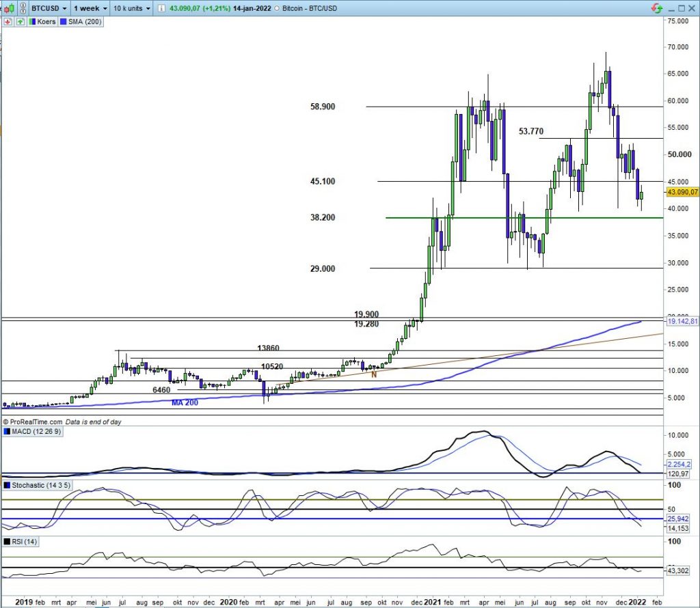Click the current price tag 43.090,07 on axis
Viewport: 700px width, 608px height.
click(681, 192)
